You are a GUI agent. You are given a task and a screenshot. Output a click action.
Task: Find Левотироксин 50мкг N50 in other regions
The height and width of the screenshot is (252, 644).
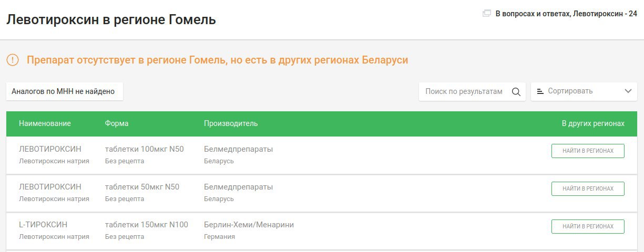[588, 188]
